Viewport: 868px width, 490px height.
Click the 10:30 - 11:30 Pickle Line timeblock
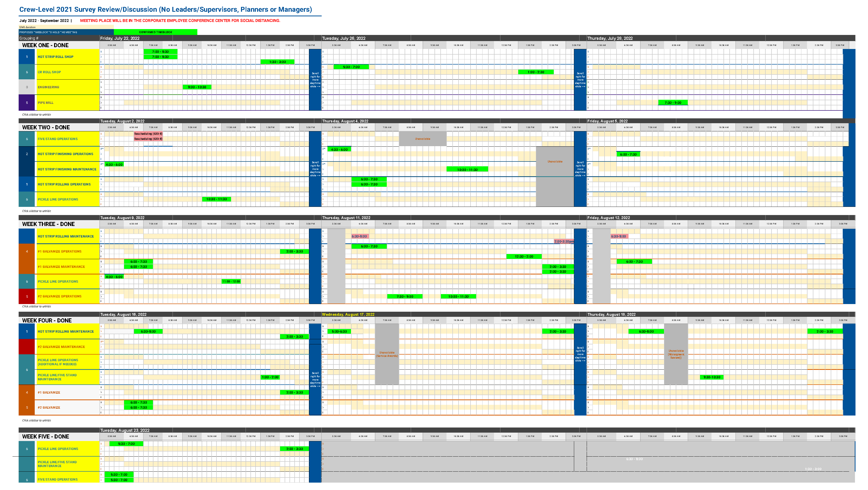coord(216,199)
